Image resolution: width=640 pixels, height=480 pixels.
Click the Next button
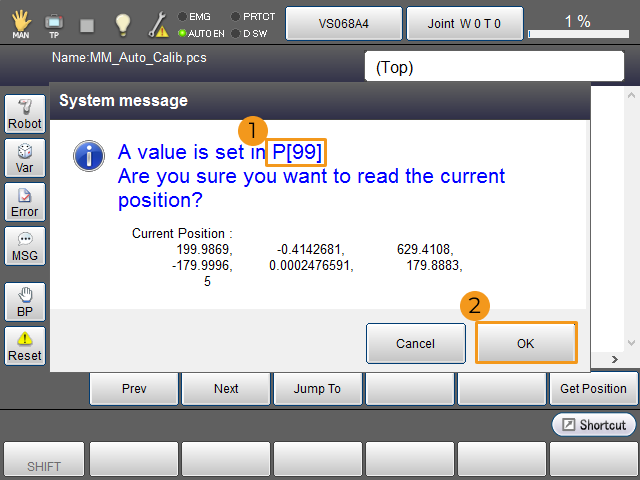226,389
